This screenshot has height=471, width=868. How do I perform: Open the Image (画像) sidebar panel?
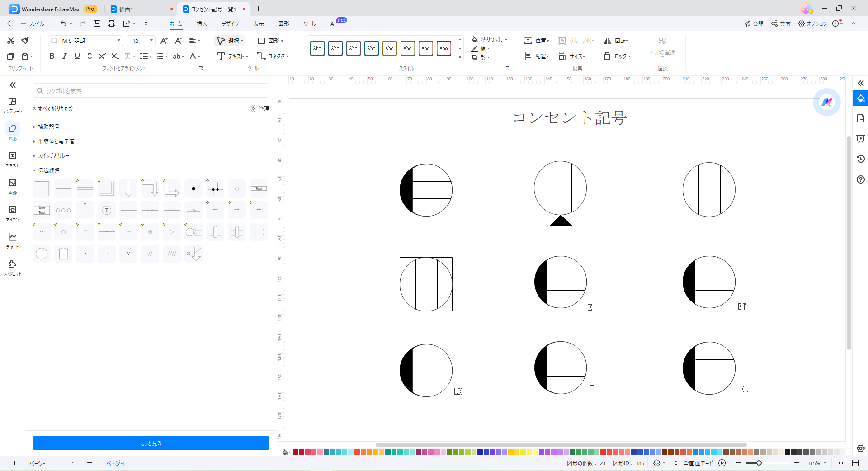[x=12, y=186]
